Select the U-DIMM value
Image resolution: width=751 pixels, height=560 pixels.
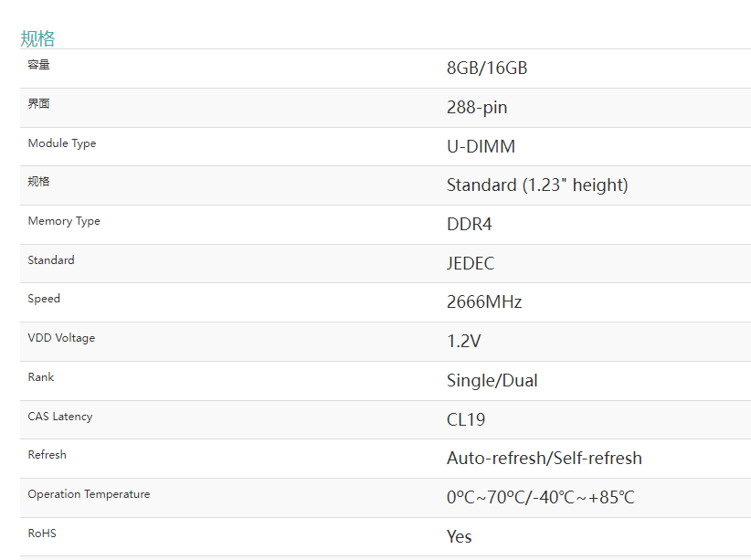(x=481, y=147)
